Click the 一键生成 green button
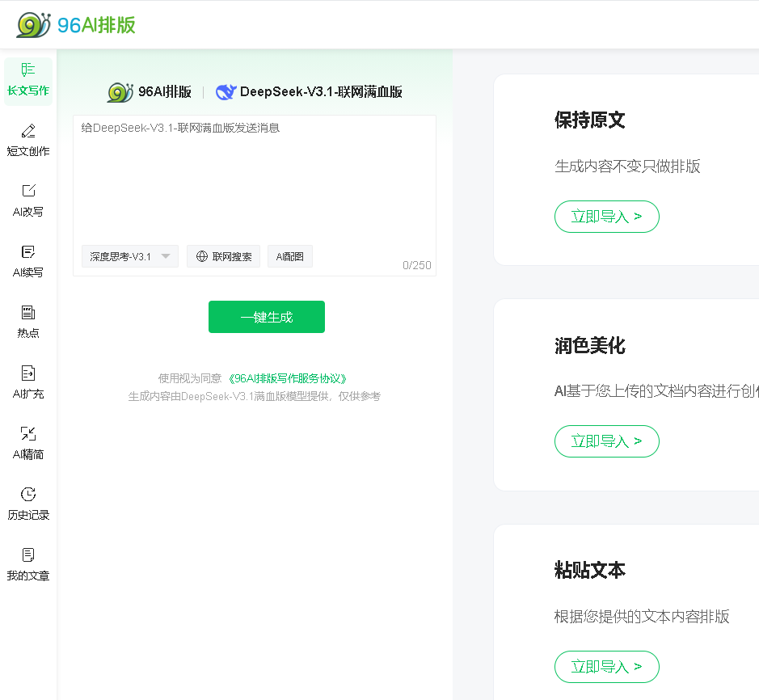Screen dimensions: 759x700 tap(267, 317)
